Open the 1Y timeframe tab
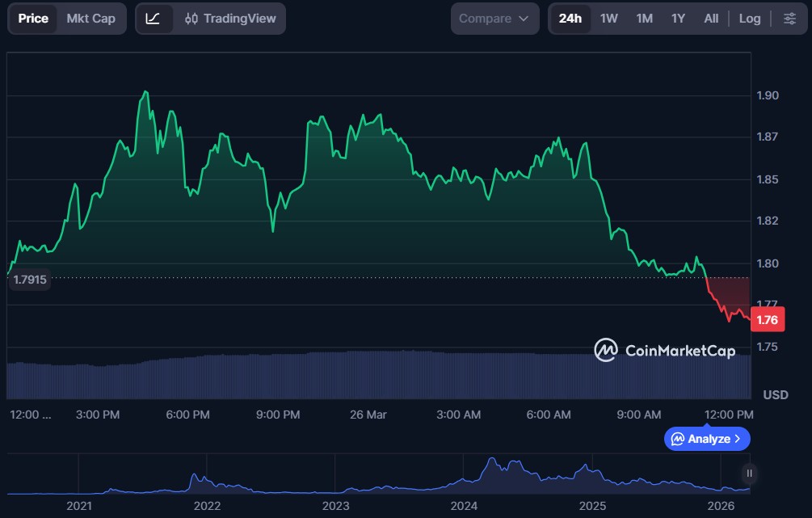The height and width of the screenshot is (518, 812). tap(679, 18)
